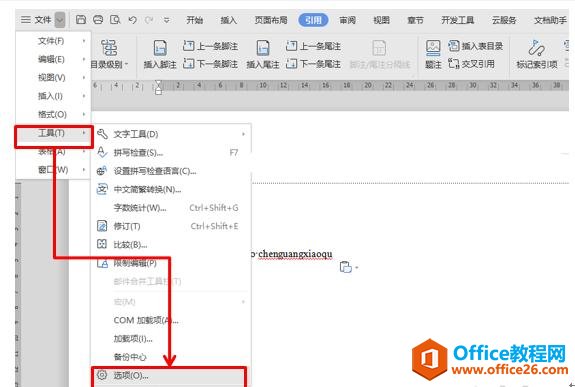Viewport: 575px width, 387px height.
Task: Choose 加载项(I) menu entry
Action: (x=171, y=339)
